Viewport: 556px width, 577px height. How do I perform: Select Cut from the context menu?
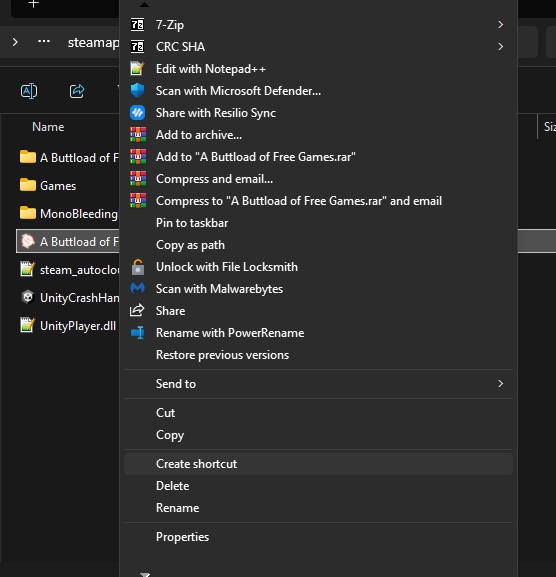pyautogui.click(x=318, y=413)
